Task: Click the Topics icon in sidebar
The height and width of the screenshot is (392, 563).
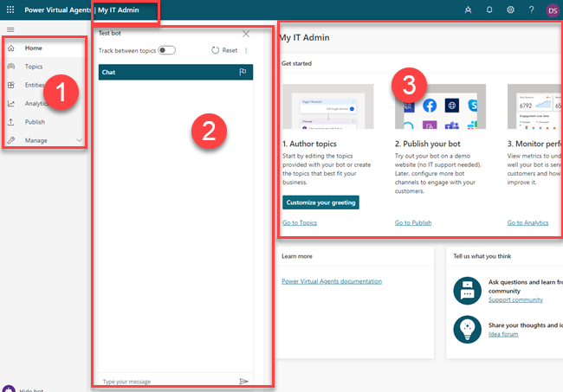Action: (x=11, y=67)
